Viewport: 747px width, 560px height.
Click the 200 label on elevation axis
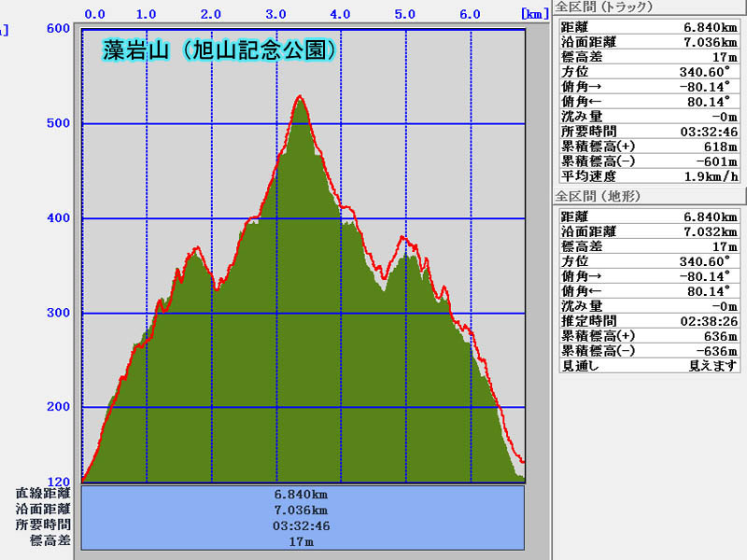coord(59,407)
